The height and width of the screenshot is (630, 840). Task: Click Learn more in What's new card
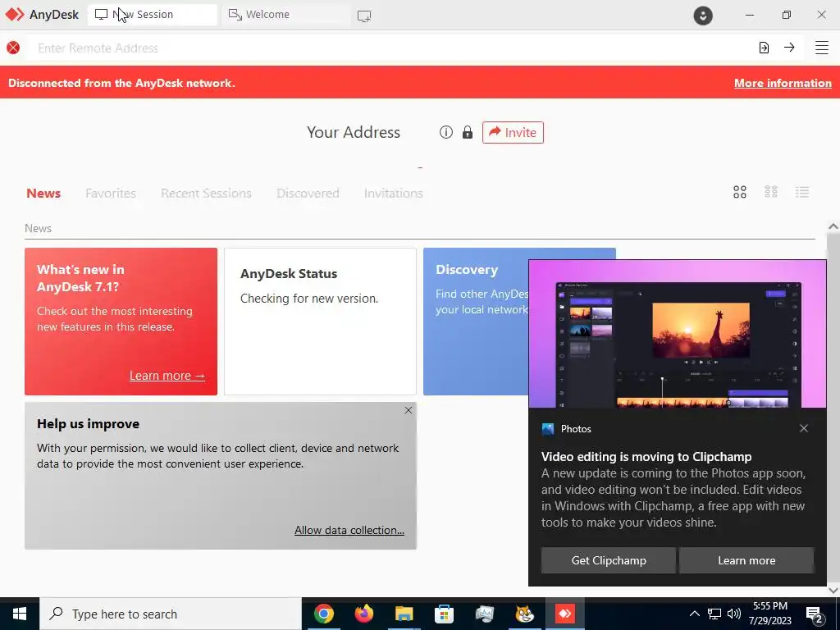point(167,376)
